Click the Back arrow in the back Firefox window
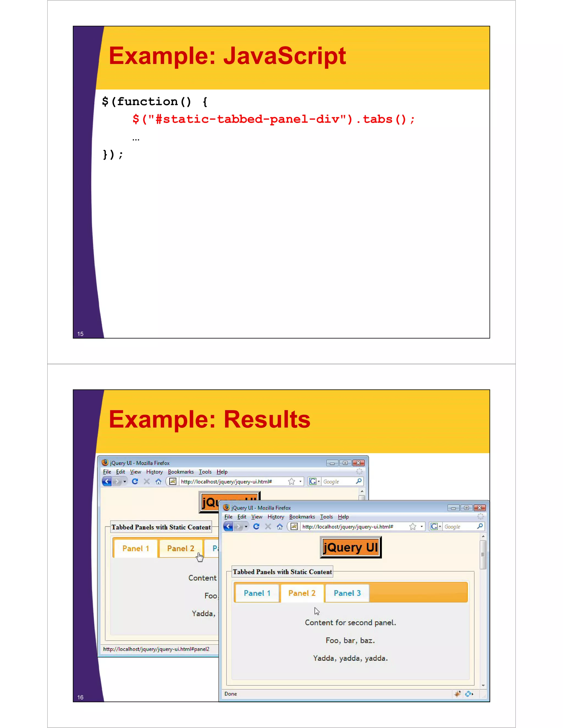563x728 pixels. point(107,481)
